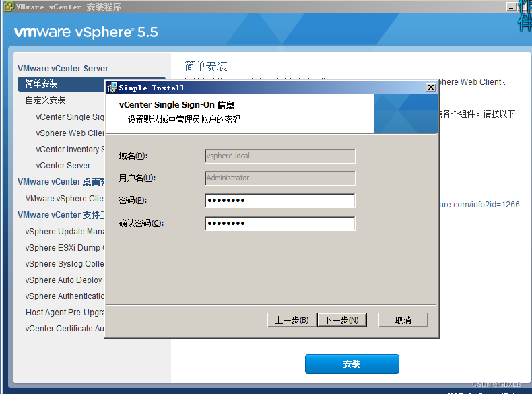Click the 简单安装 page title
The image size is (532, 394).
[205, 66]
